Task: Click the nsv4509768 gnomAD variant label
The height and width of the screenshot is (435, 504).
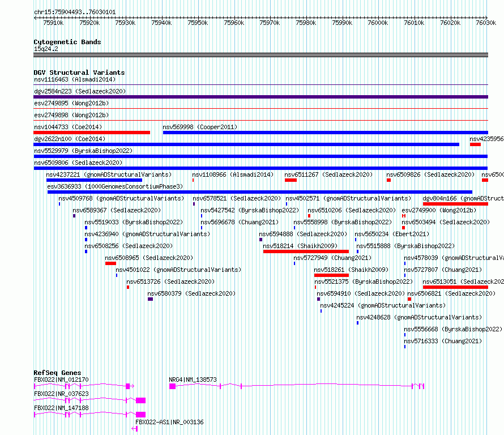Action: point(121,198)
